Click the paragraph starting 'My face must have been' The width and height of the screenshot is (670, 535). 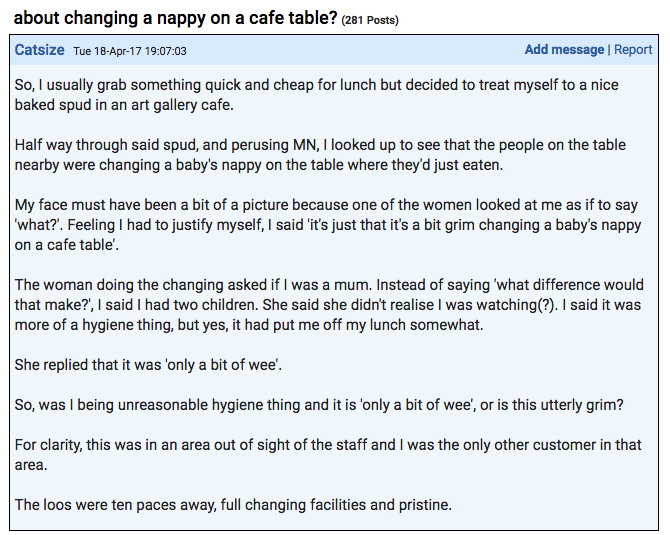click(328, 225)
